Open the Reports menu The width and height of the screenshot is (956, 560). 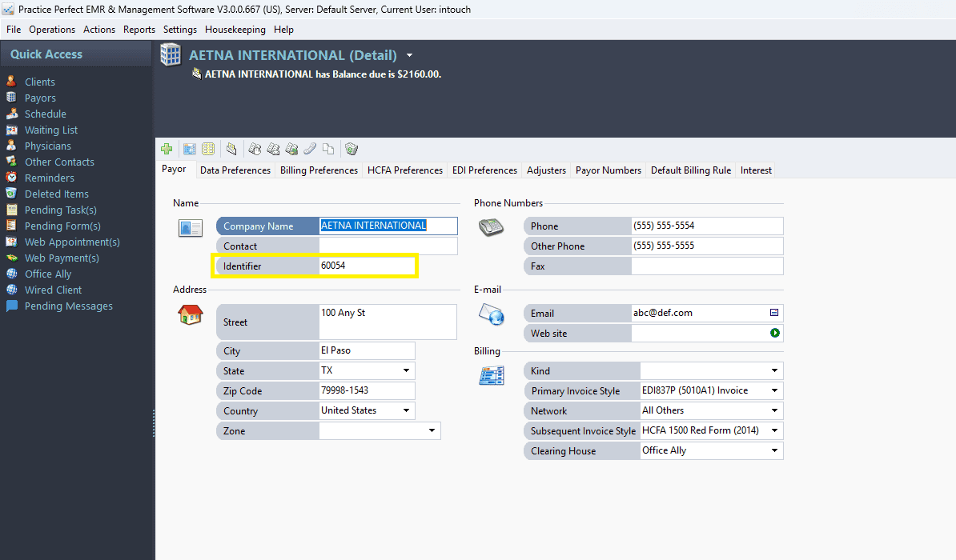tap(139, 30)
